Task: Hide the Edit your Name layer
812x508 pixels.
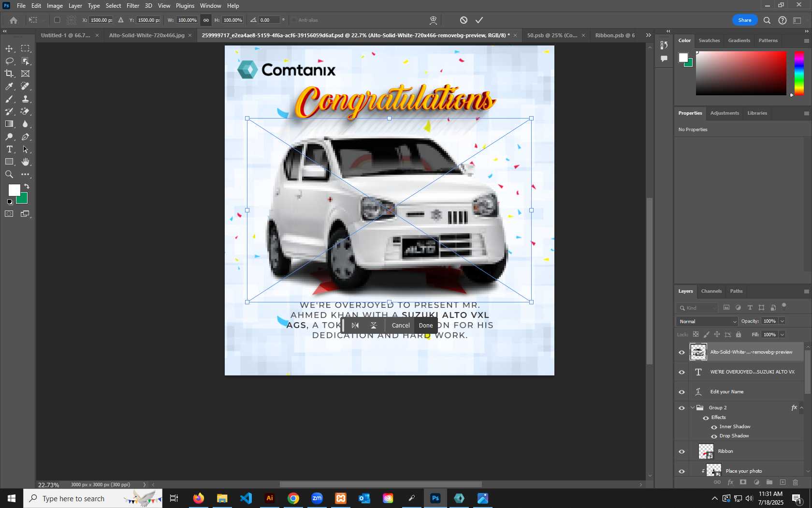Action: pyautogui.click(x=681, y=392)
